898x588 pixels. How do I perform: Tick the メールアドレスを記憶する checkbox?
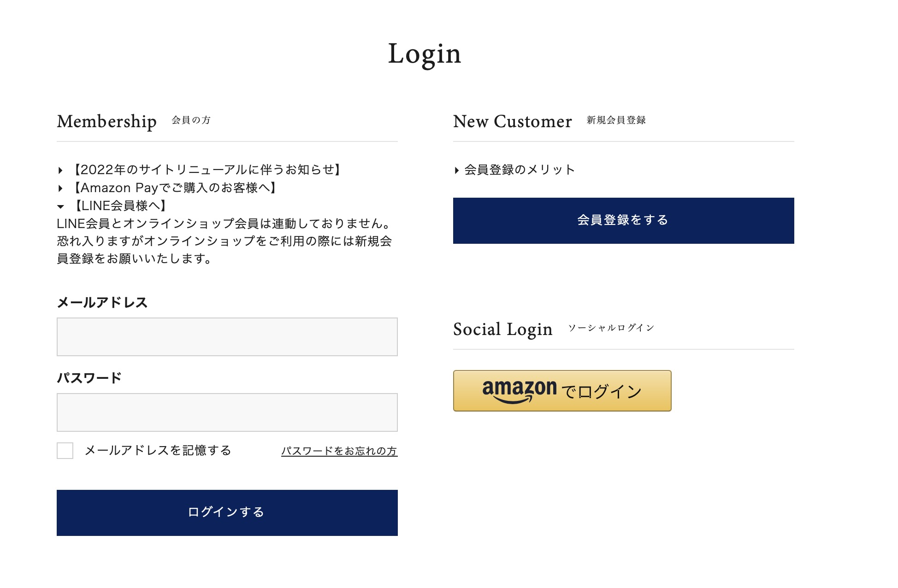[x=65, y=451]
